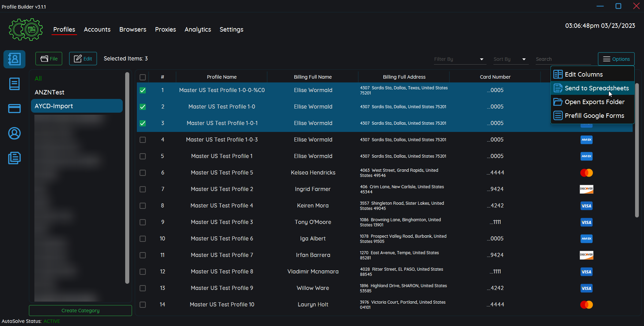Click the Billing Full Address column header
The image size is (644, 326).
click(404, 77)
